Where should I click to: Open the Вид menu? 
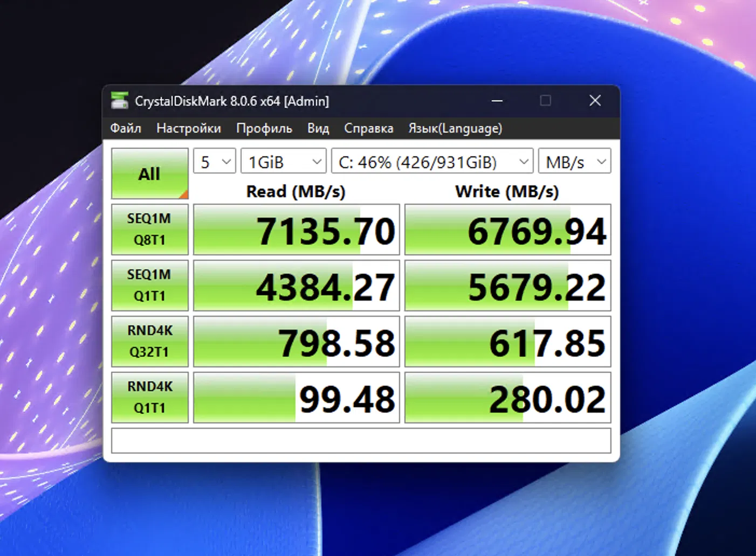pos(318,128)
